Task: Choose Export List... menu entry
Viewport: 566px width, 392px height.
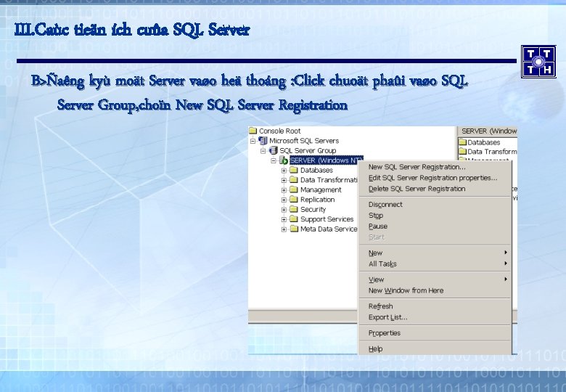Action: pos(435,317)
